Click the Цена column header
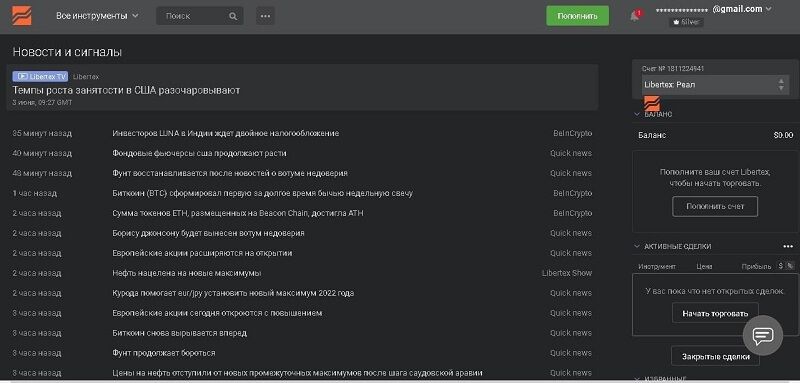Screen dimensions: 800x383 tap(704, 266)
